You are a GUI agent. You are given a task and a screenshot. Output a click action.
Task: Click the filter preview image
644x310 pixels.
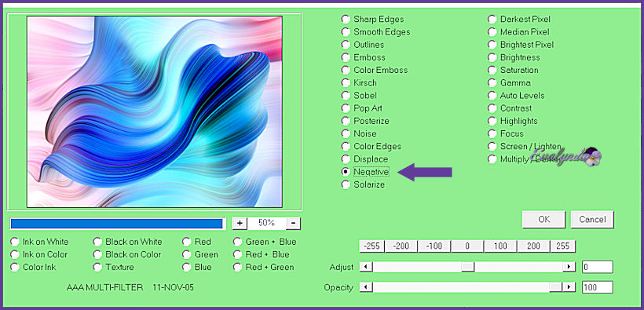coord(155,111)
